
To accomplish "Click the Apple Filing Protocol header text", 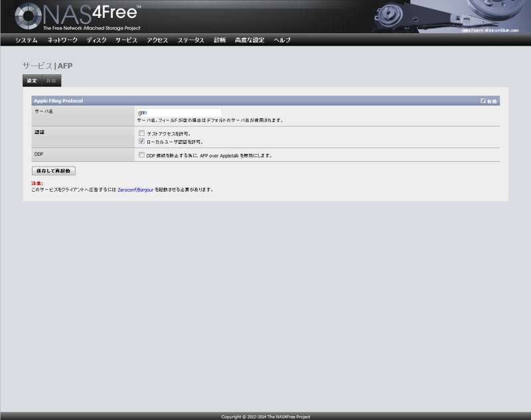I will pos(58,101).
